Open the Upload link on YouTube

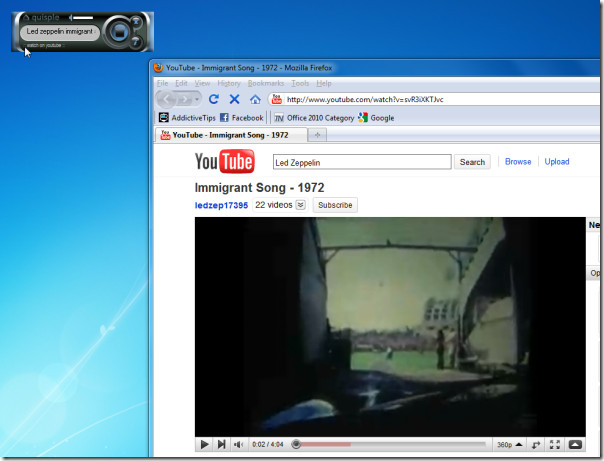557,162
